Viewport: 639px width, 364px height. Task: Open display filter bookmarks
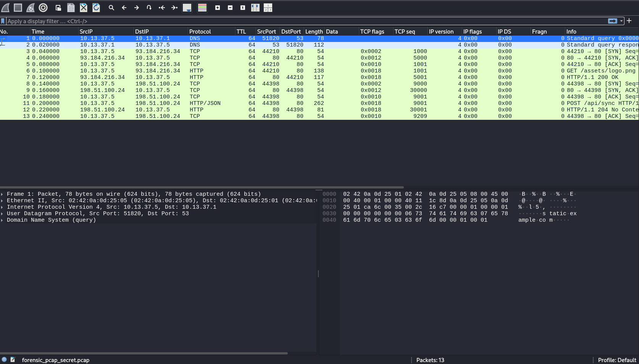pos(3,21)
